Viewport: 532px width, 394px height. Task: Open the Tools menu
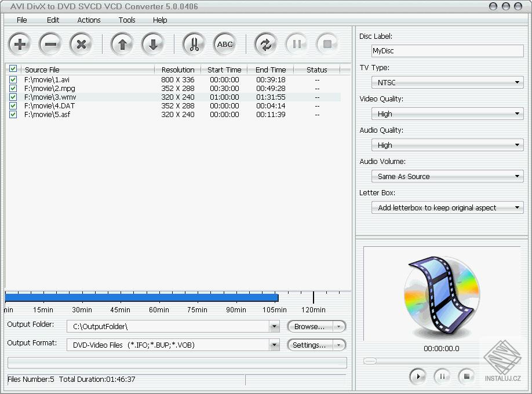click(127, 20)
